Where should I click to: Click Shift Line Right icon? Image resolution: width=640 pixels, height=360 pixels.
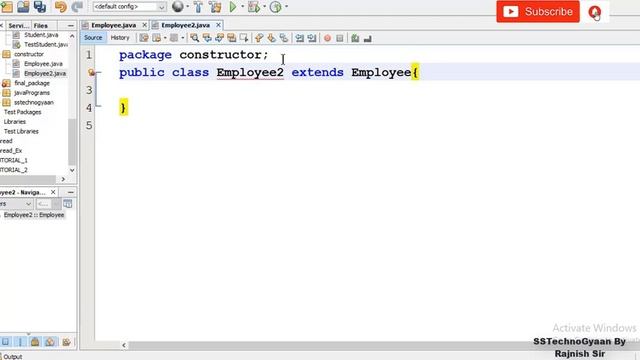312,38
